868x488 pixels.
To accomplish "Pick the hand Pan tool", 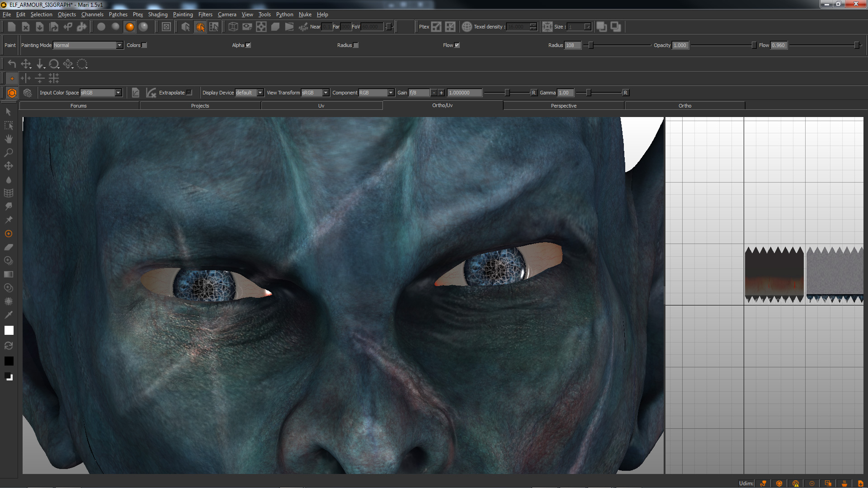I will click(x=9, y=139).
